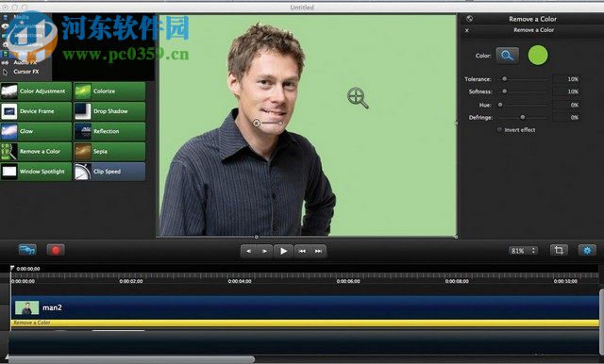Click the timeline ruler at 0:00:08;00
This screenshot has height=364, width=604.
pyautogui.click(x=457, y=281)
